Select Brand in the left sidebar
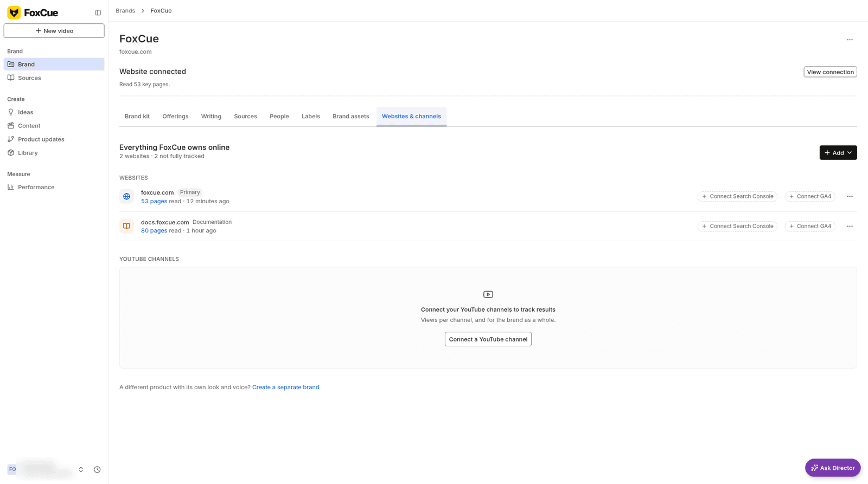868x484 pixels. [x=54, y=64]
